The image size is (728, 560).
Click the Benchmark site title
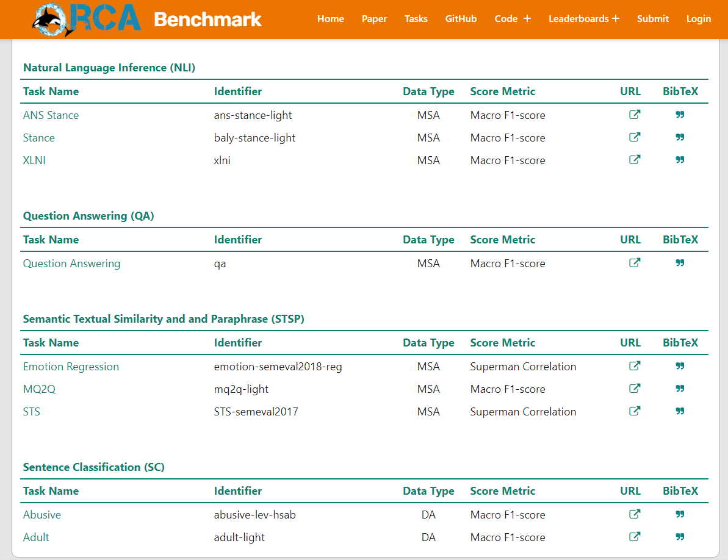pos(207,20)
